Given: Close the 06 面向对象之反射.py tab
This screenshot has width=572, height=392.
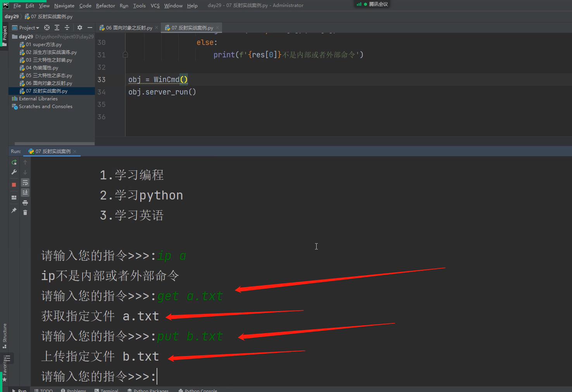Looking at the screenshot, I should (x=157, y=28).
